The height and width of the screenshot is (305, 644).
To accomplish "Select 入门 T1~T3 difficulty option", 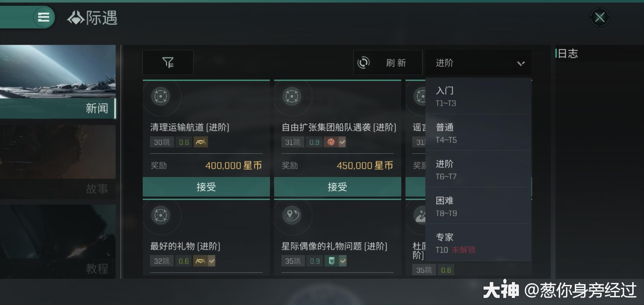I will pos(478,96).
